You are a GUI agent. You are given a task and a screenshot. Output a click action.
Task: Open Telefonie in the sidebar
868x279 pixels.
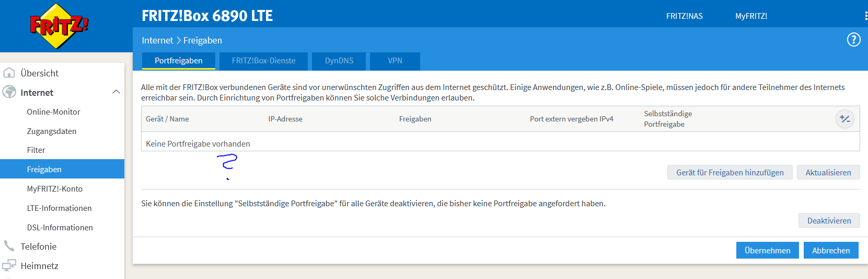click(39, 247)
